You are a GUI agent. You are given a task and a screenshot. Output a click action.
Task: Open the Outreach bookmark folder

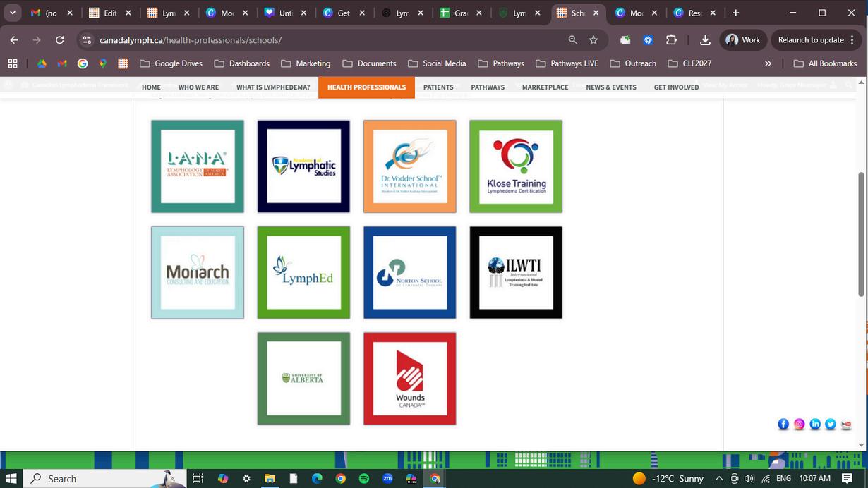coord(633,63)
